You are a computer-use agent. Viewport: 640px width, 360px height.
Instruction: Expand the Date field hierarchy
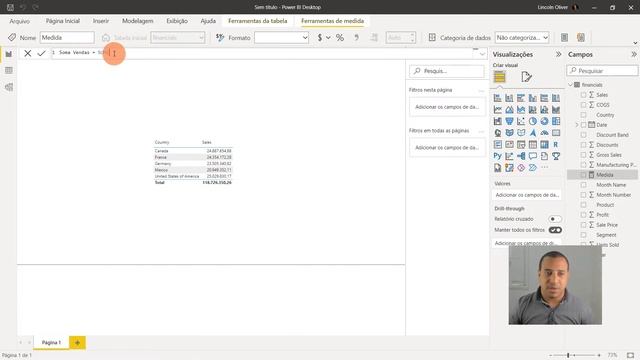(577, 125)
